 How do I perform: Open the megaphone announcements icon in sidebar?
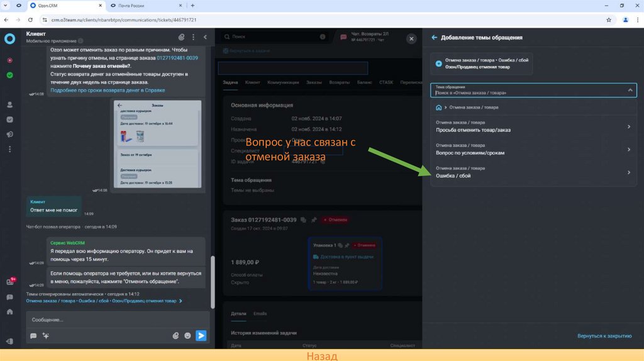coord(9,135)
